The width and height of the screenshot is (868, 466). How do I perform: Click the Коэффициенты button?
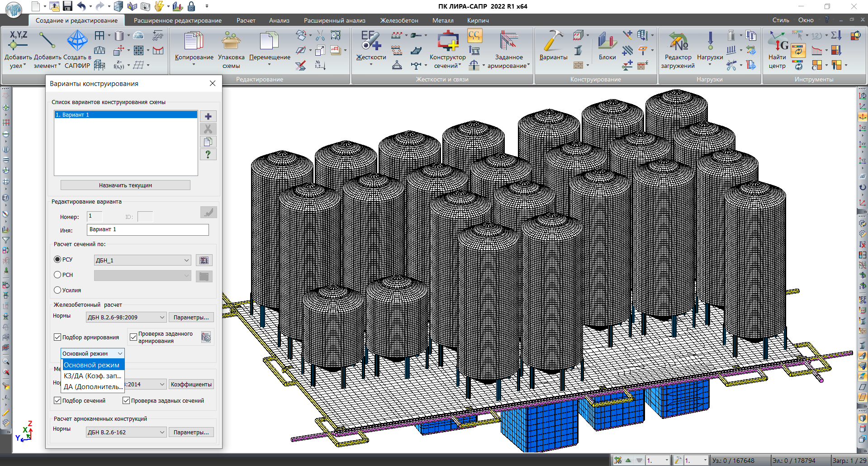(x=191, y=384)
